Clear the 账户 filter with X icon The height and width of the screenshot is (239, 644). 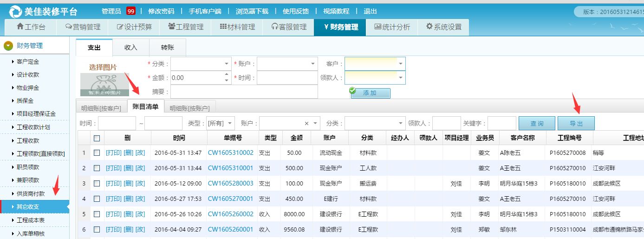point(306,124)
